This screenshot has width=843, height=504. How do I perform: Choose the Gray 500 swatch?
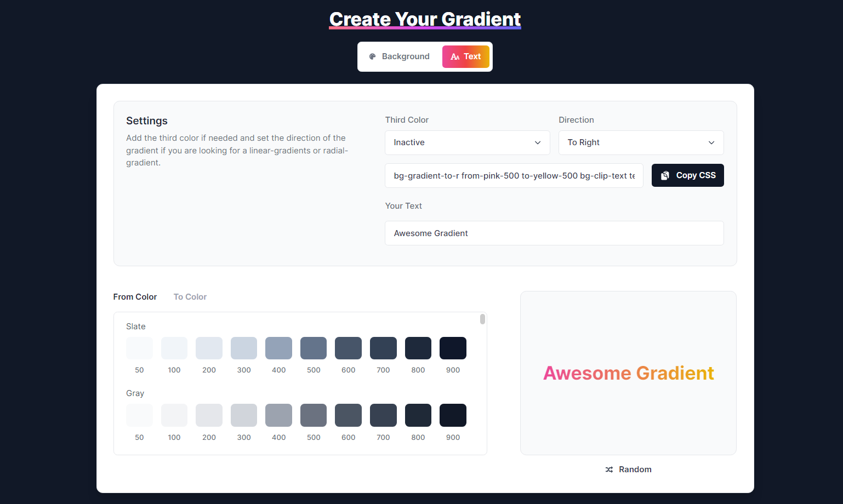[x=314, y=415]
